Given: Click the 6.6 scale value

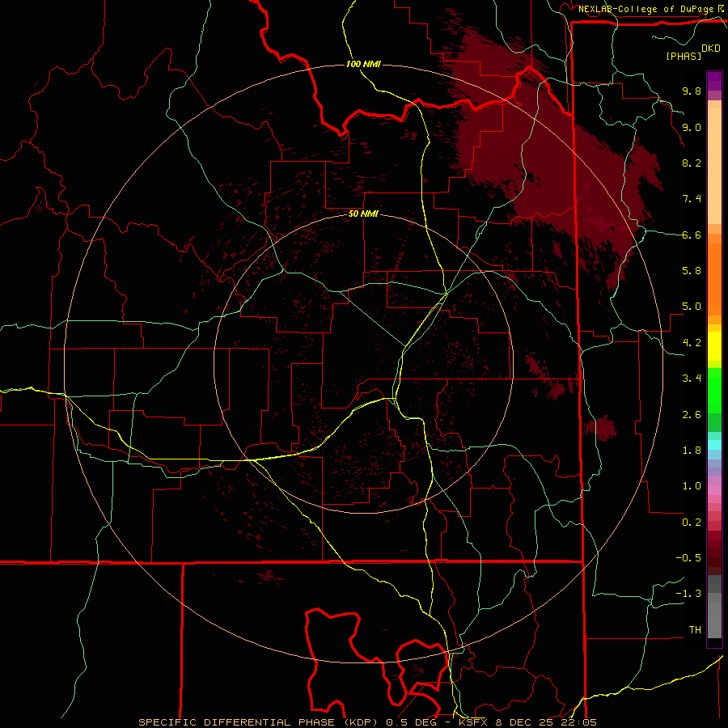Looking at the screenshot, I should (692, 235).
